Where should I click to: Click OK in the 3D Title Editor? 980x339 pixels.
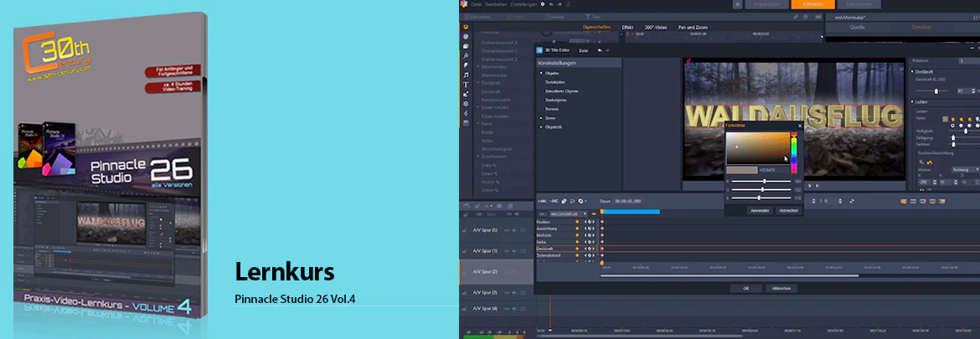[x=747, y=289]
